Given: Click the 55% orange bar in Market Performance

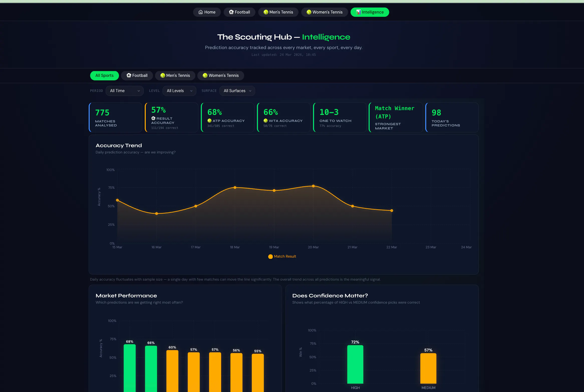Looking at the screenshot, I should pos(258,373).
